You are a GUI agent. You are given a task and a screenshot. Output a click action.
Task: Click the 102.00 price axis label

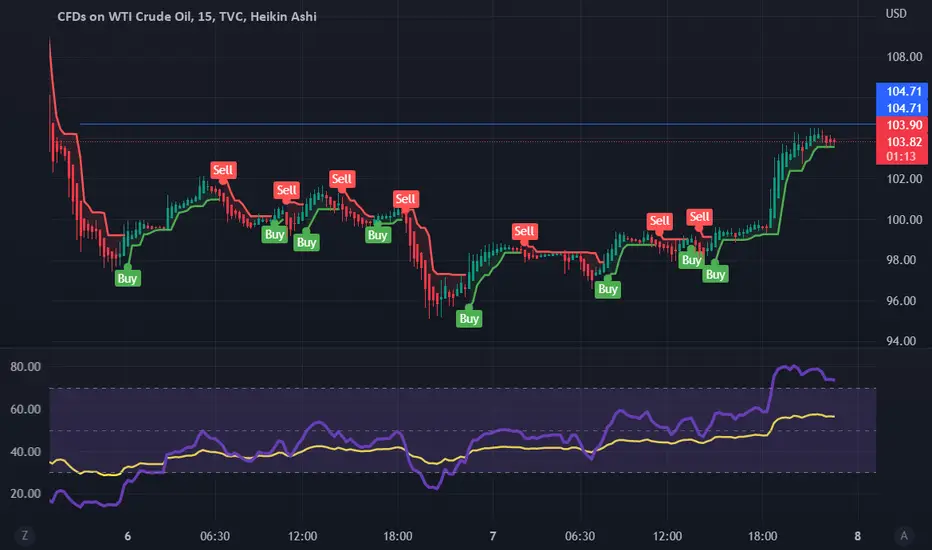[904, 178]
